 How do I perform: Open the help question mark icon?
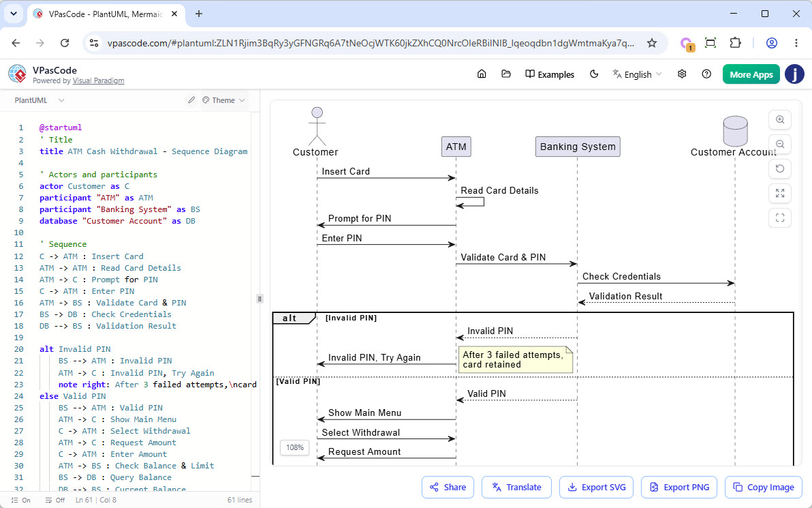[x=706, y=74]
